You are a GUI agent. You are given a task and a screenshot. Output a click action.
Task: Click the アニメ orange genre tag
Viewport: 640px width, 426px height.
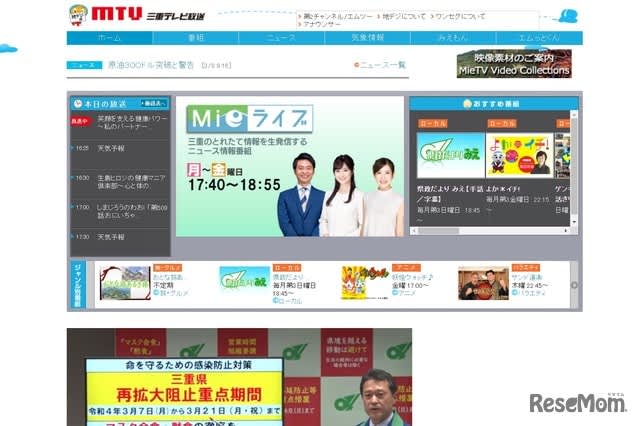(x=406, y=268)
